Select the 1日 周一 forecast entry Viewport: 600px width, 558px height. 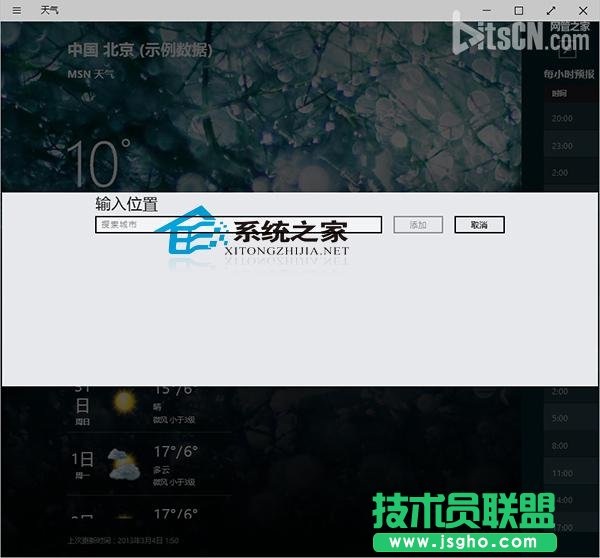[149, 465]
